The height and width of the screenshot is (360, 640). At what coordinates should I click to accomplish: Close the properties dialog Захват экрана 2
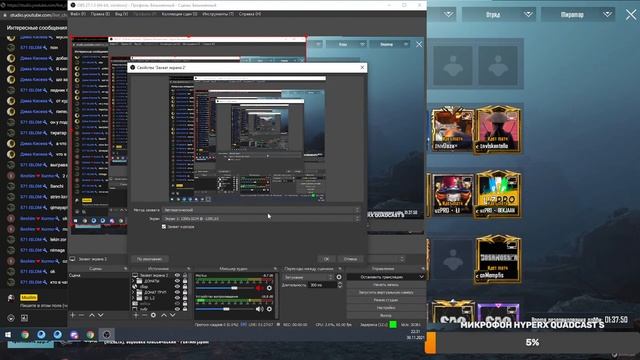(362, 67)
